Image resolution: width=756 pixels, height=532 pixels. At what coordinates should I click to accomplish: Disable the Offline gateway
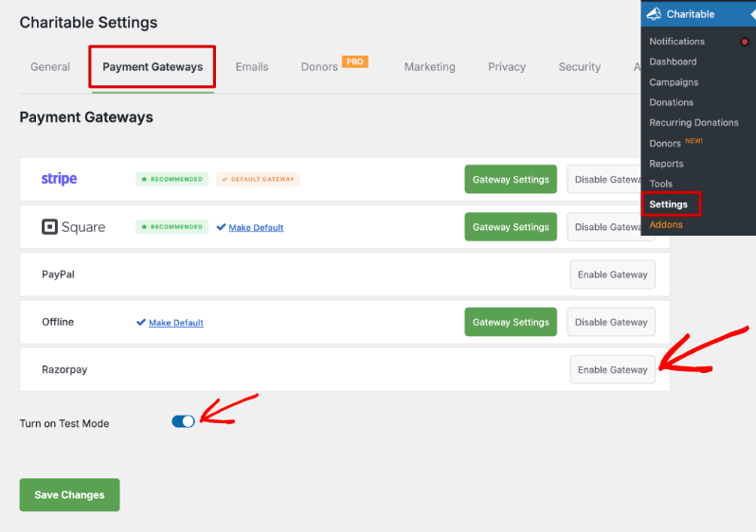[611, 322]
